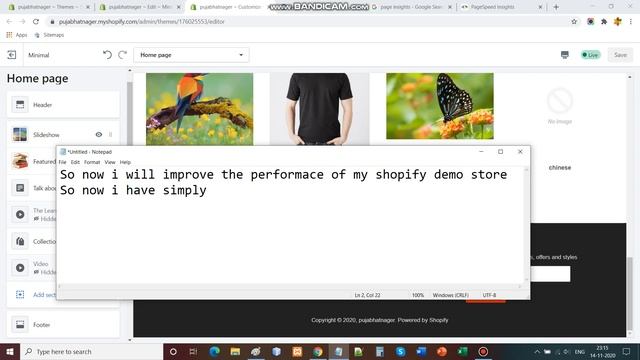
Task: Open Notepad File menu
Action: [x=62, y=162]
